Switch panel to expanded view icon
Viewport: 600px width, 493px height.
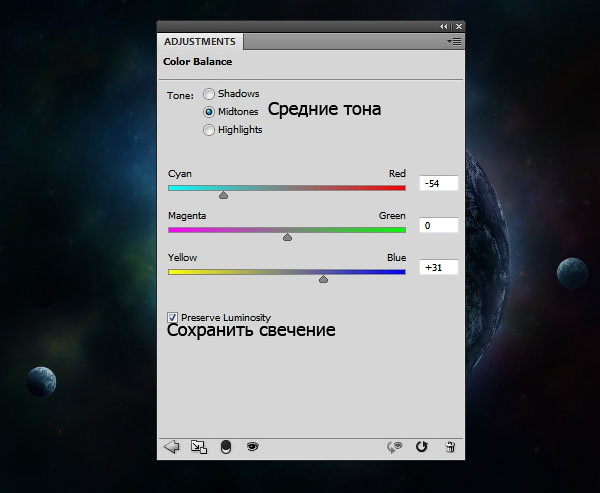[x=199, y=447]
